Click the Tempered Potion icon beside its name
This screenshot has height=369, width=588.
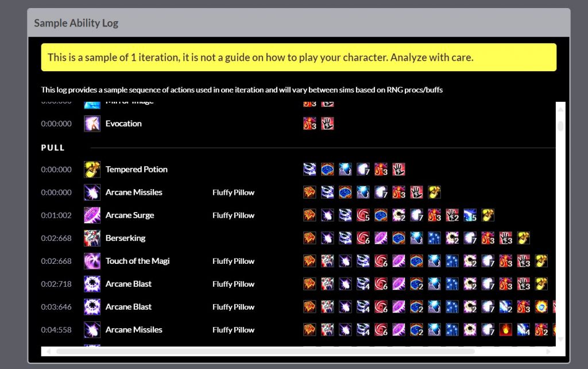[x=92, y=170]
